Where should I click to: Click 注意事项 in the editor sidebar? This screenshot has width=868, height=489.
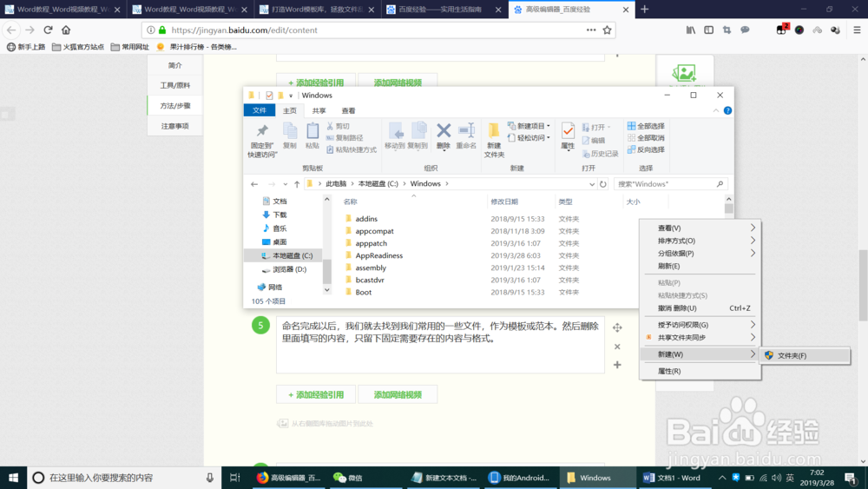coord(175,126)
